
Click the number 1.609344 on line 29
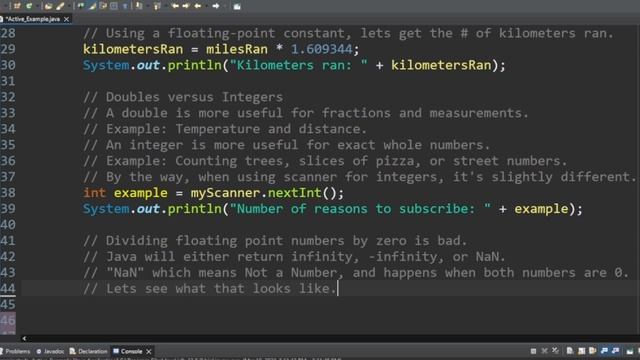[322, 49]
